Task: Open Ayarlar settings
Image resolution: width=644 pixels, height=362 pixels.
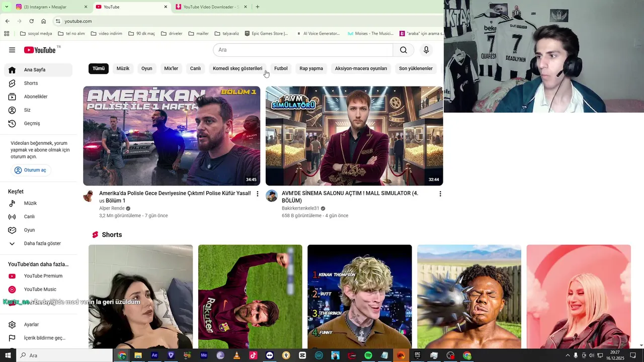Action: coord(38,325)
